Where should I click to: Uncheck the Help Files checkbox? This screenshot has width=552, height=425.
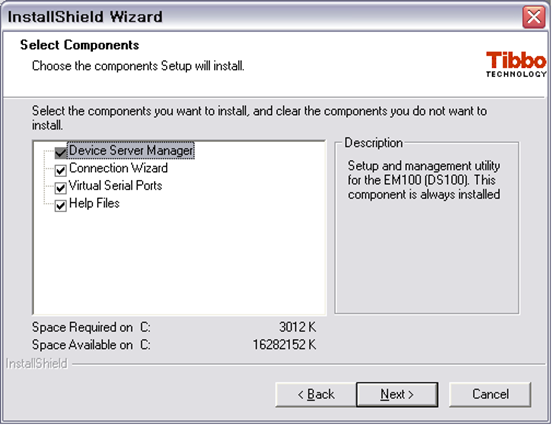pyautogui.click(x=61, y=205)
